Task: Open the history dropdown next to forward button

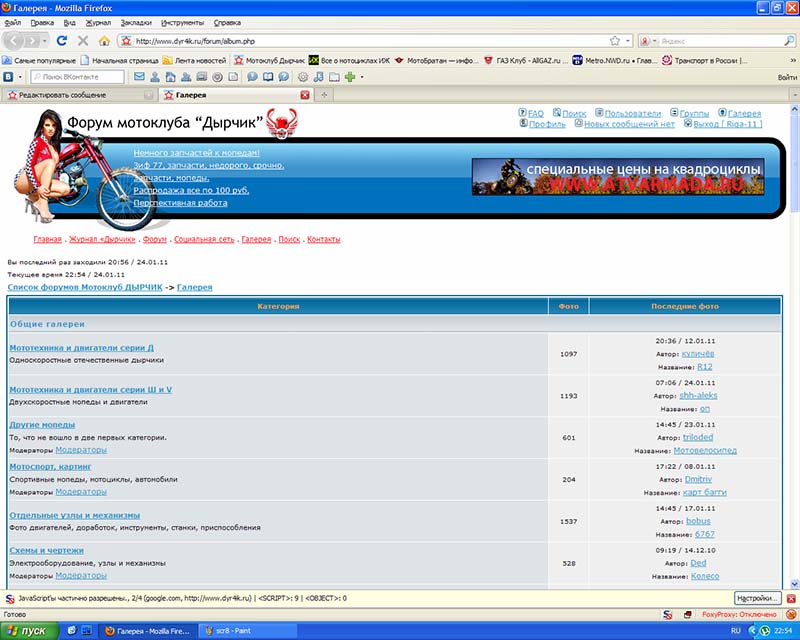Action: click(x=45, y=41)
